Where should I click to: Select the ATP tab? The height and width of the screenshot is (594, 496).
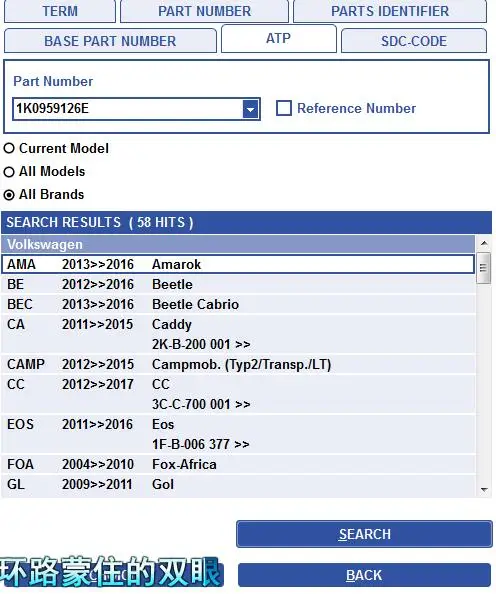(279, 38)
